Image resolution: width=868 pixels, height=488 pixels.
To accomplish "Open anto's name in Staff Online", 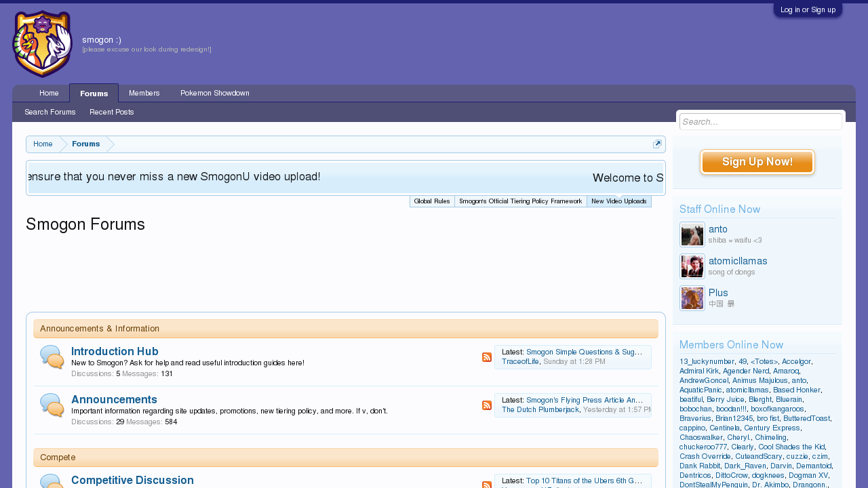I will 718,229.
